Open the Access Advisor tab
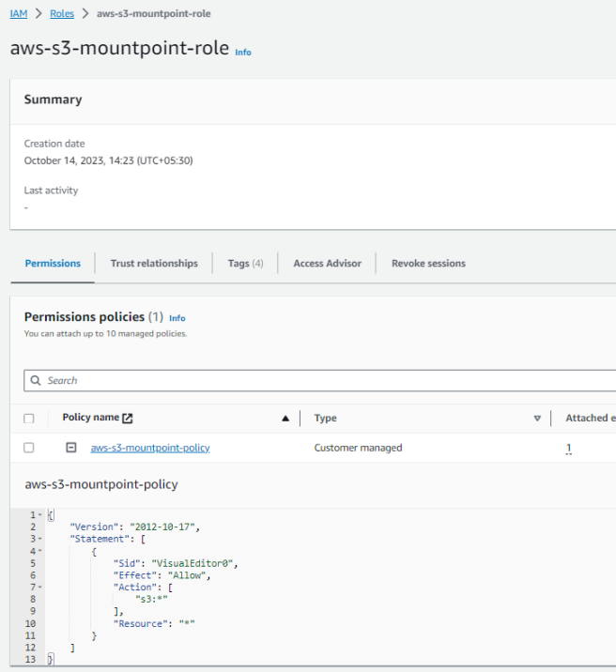 click(327, 264)
